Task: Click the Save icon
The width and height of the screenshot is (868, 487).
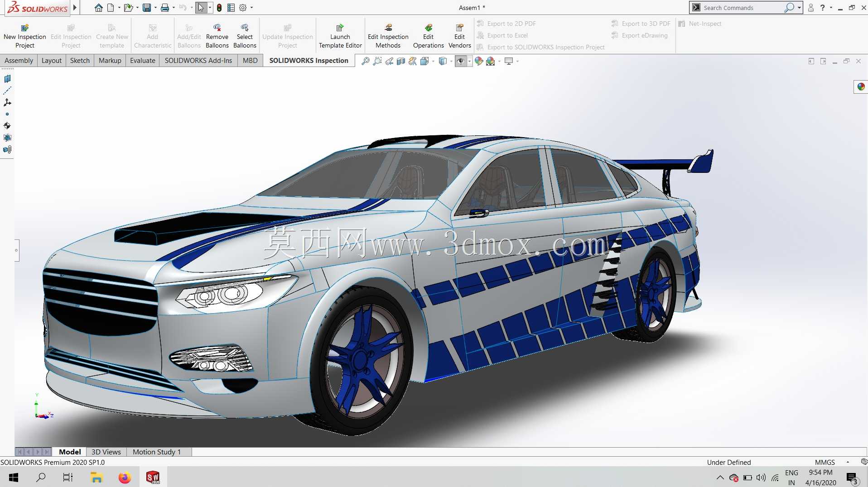Action: [147, 8]
